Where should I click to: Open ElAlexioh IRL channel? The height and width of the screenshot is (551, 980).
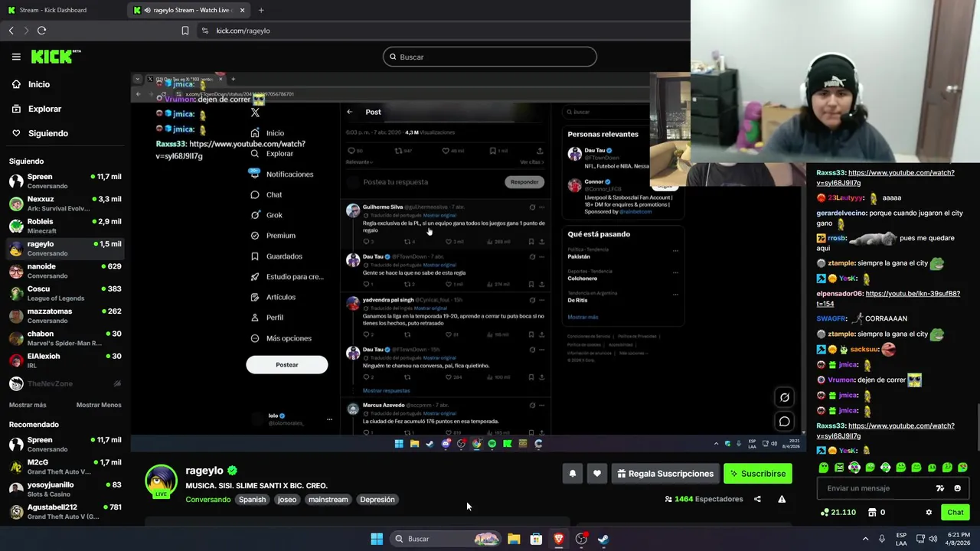tap(65, 360)
